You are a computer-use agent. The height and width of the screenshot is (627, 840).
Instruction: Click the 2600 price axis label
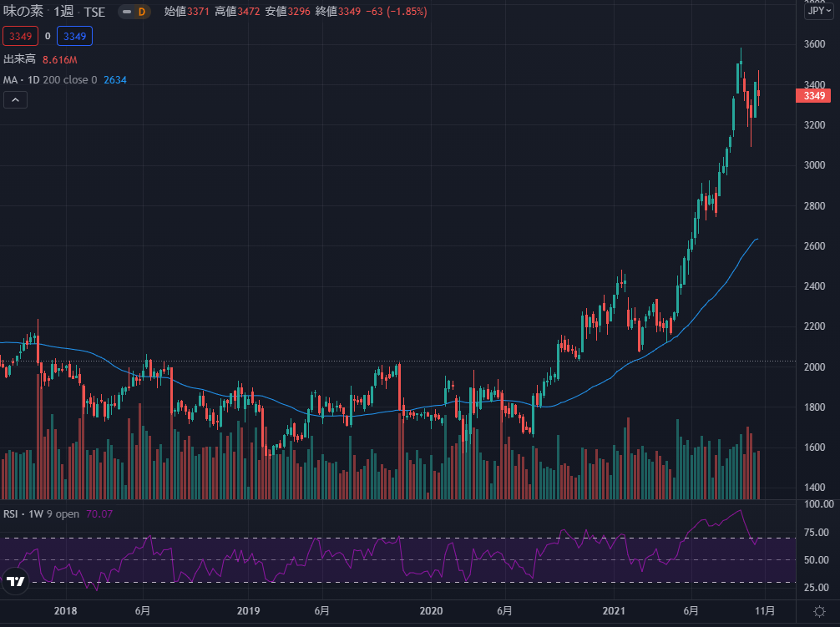point(814,246)
